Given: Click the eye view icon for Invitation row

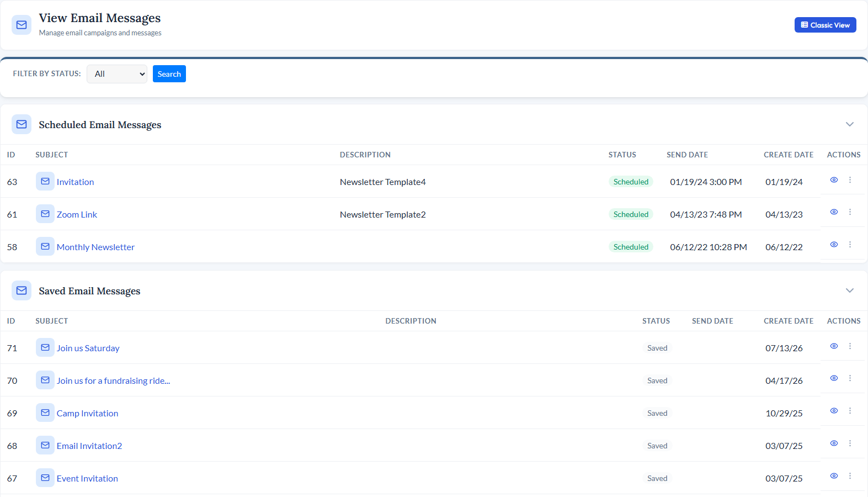Looking at the screenshot, I should (x=834, y=180).
